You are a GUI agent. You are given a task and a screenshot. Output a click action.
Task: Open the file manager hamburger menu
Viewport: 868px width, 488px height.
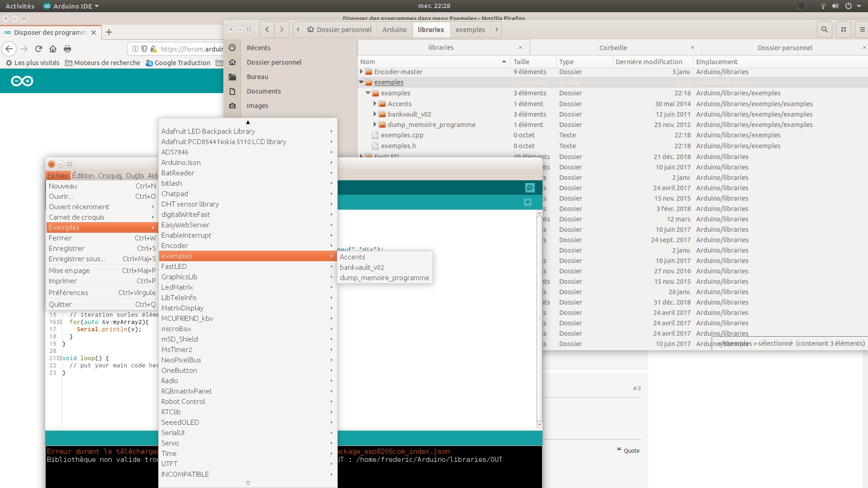click(861, 29)
